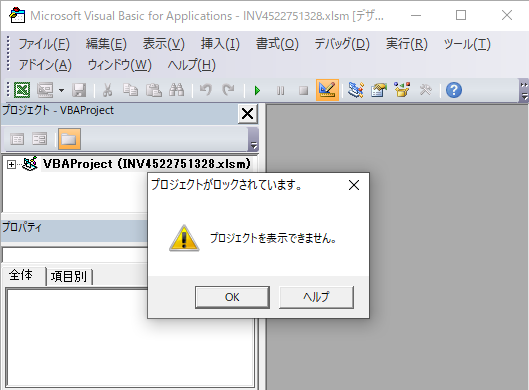Open Toolbox hammer and wrench icon
The width and height of the screenshot is (529, 390).
pos(425,90)
